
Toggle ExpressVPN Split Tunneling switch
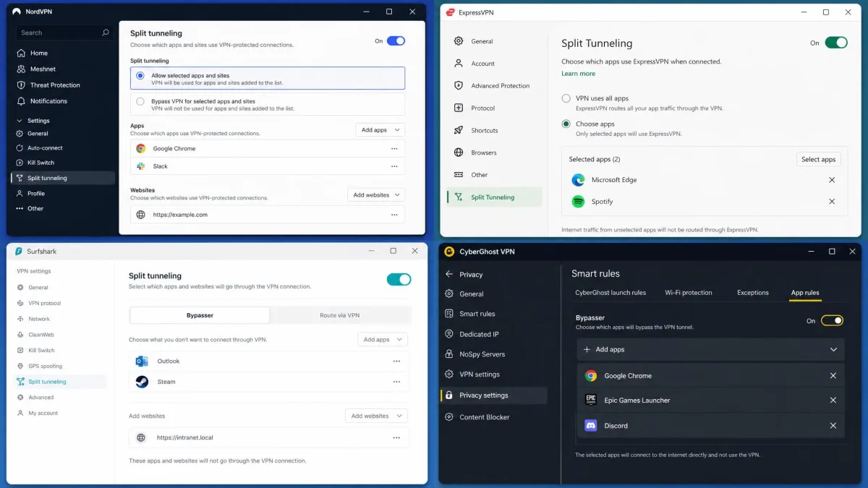tap(836, 43)
